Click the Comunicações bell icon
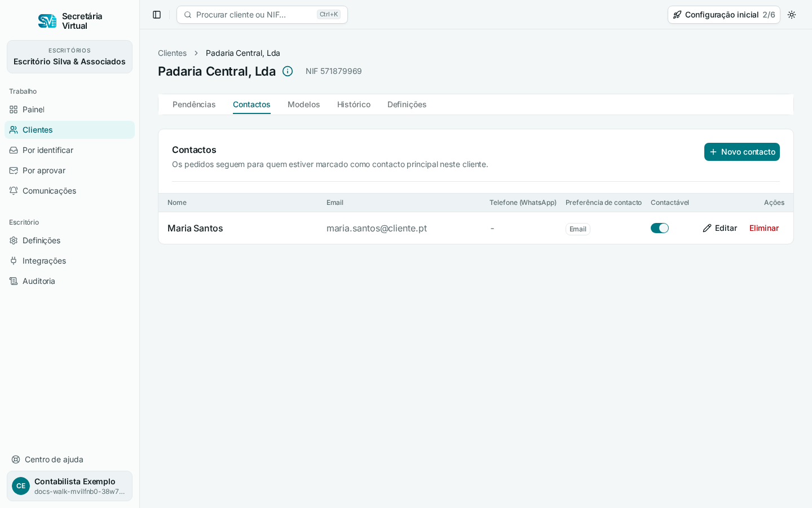 (x=14, y=191)
